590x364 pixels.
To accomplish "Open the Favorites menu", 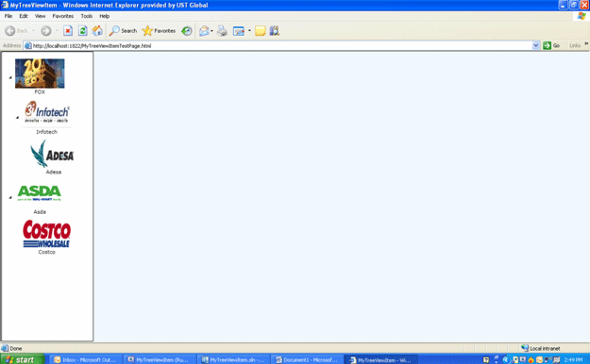I will coord(63,16).
